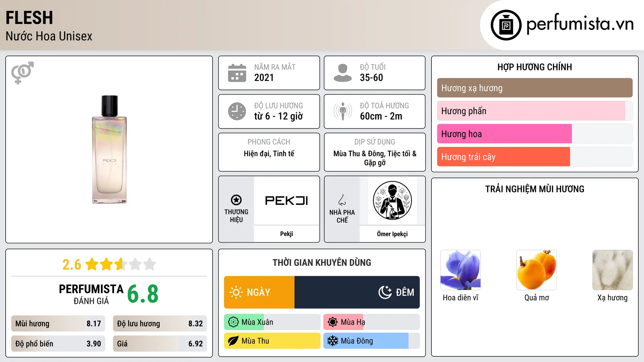The height and width of the screenshot is (362, 644).
Task: Open the Pekji brand name link
Action: click(x=286, y=234)
